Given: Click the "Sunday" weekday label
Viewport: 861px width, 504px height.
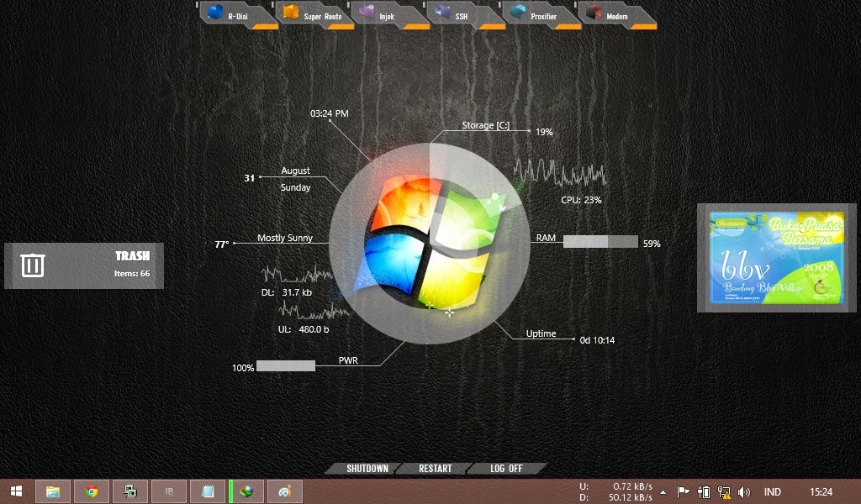Looking at the screenshot, I should point(295,187).
